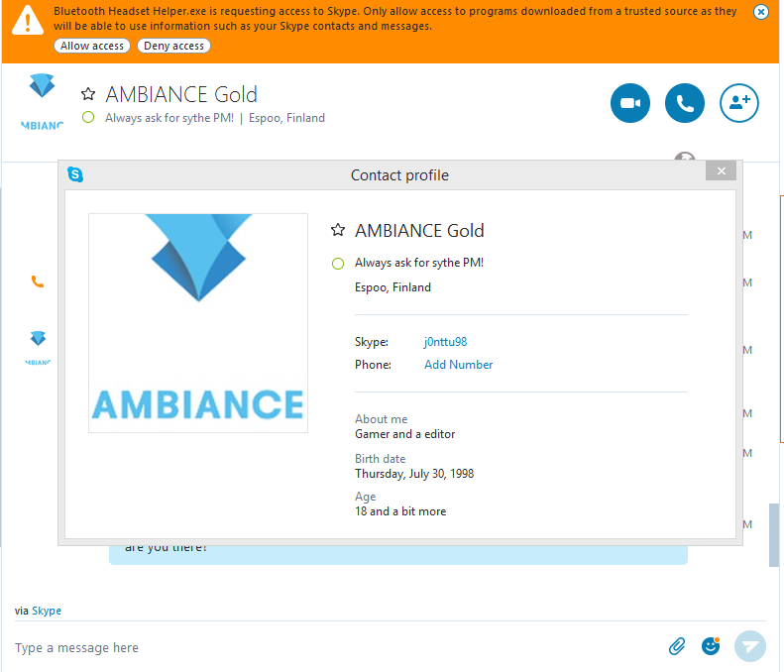Click the AMBIANCE avatar in conversation header
Screen dimensions: 784x672
coord(42,102)
